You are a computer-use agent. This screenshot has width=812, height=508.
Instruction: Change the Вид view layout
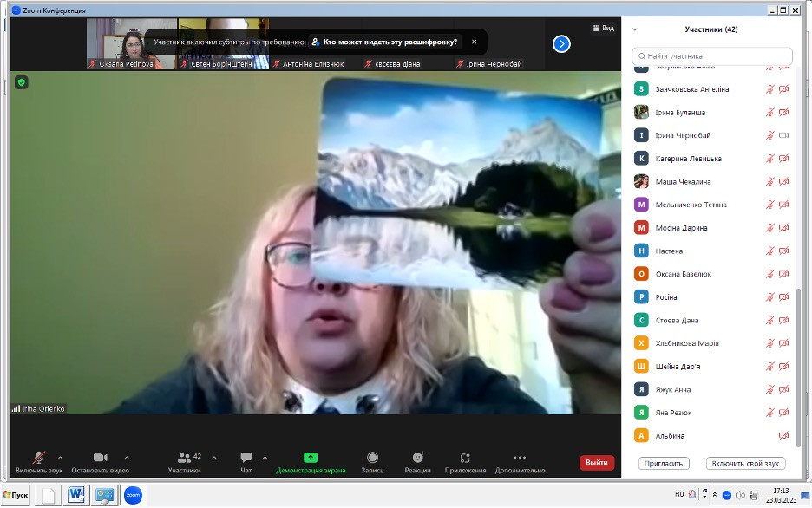[603, 28]
